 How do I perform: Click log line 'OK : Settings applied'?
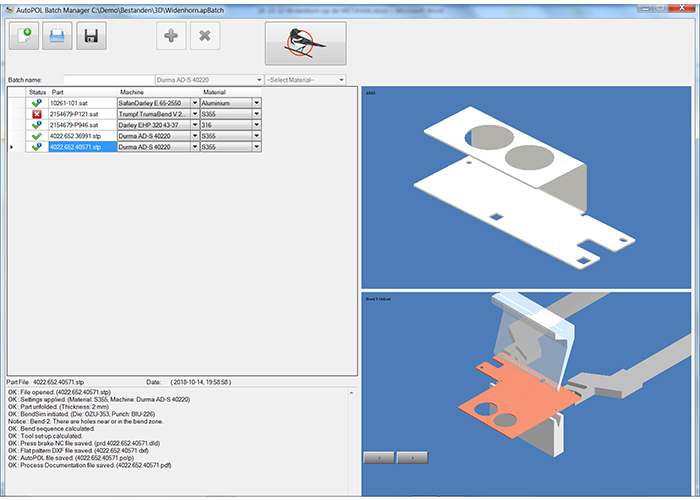point(99,400)
